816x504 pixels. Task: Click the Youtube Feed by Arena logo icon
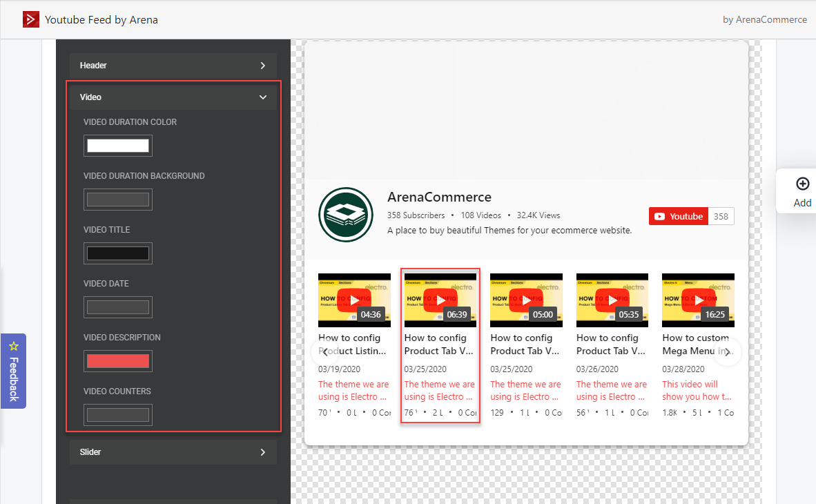coord(30,19)
